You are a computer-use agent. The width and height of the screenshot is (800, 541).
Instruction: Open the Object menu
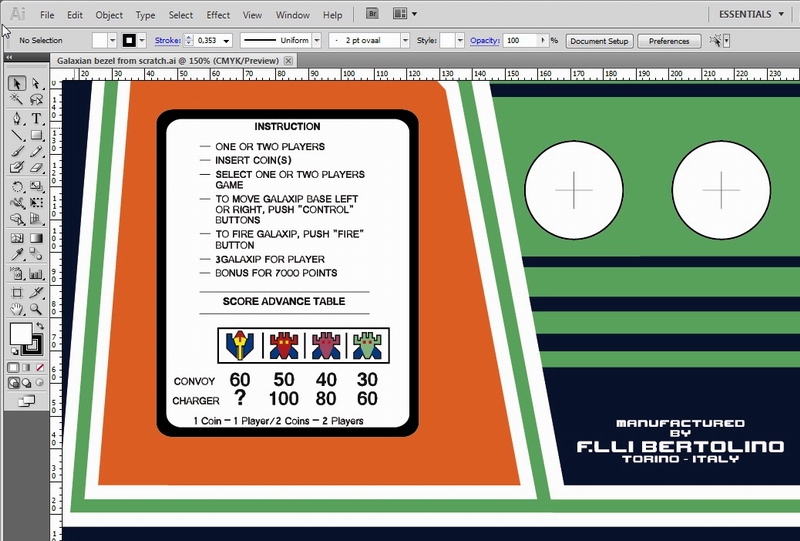click(x=109, y=15)
